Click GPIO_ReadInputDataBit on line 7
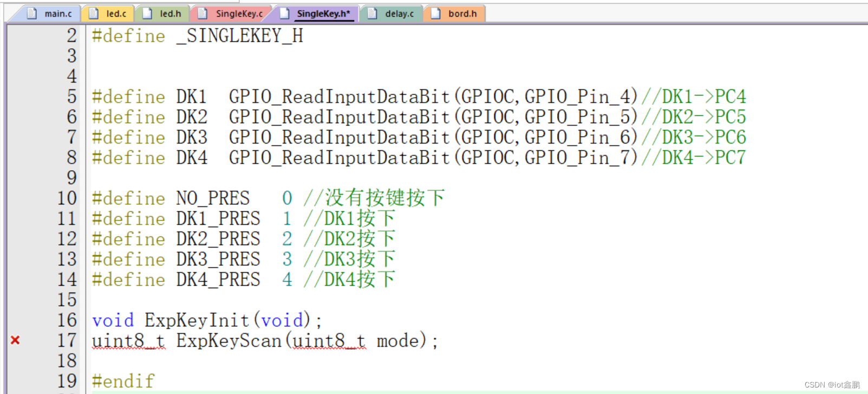Viewport: 868px width, 394px height. point(340,137)
